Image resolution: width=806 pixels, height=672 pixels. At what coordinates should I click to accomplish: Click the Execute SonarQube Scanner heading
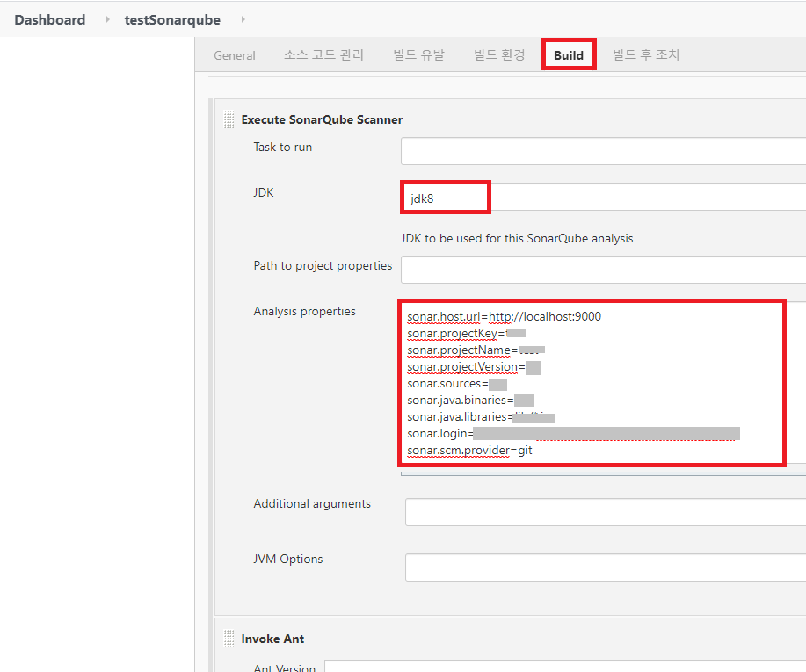point(322,119)
